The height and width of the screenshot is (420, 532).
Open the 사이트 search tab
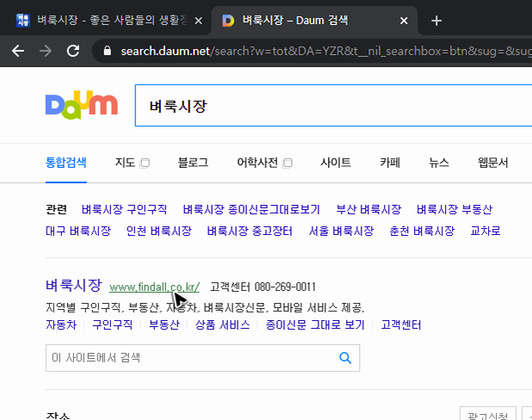point(336,163)
